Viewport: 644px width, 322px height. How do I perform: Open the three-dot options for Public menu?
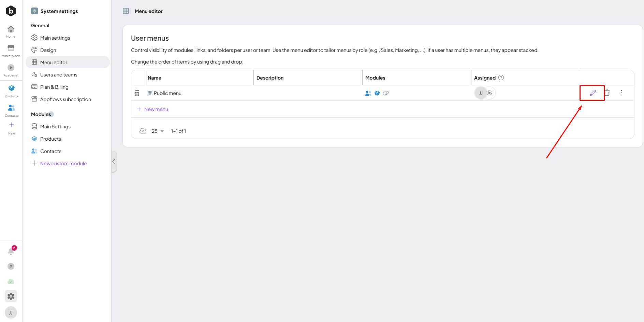coord(621,93)
